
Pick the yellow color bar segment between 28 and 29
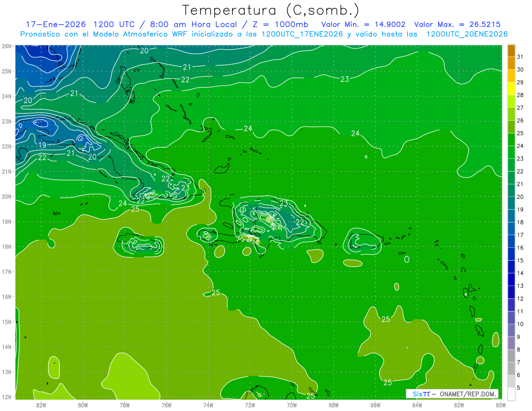(x=511, y=89)
